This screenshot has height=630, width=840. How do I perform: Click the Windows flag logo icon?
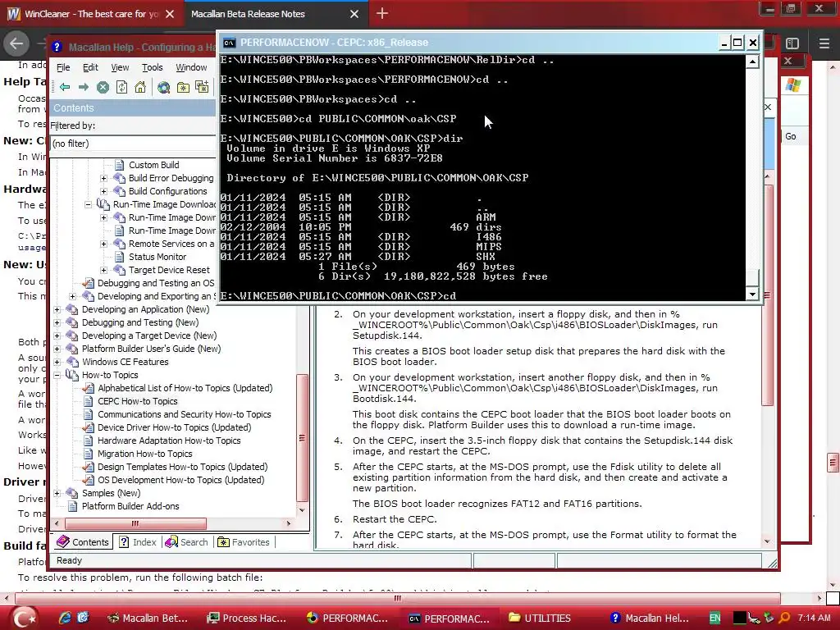pyautogui.click(x=793, y=85)
